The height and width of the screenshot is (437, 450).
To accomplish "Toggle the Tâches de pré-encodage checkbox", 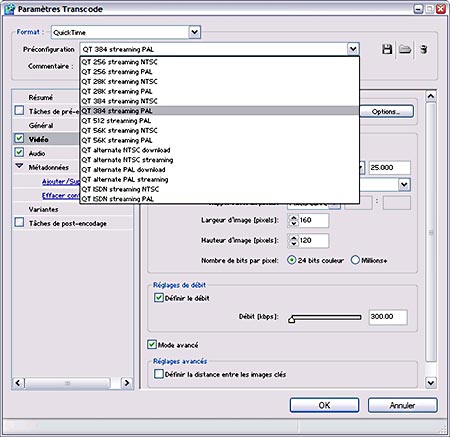I will (19, 110).
